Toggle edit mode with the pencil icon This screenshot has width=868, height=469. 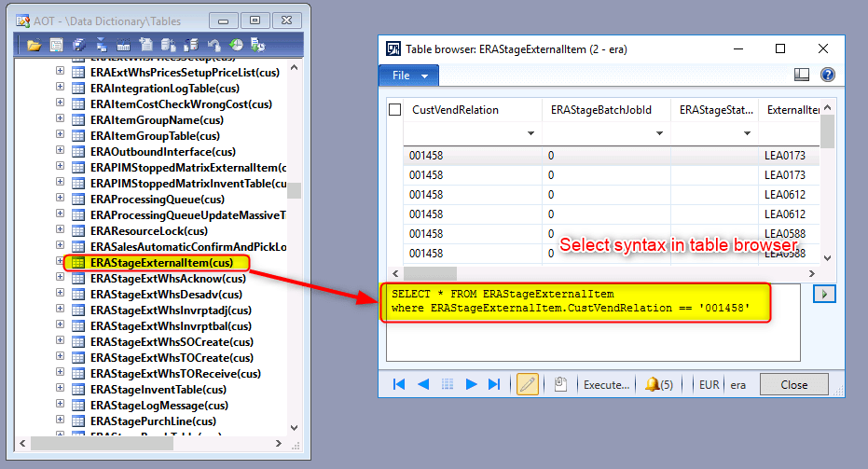click(528, 384)
